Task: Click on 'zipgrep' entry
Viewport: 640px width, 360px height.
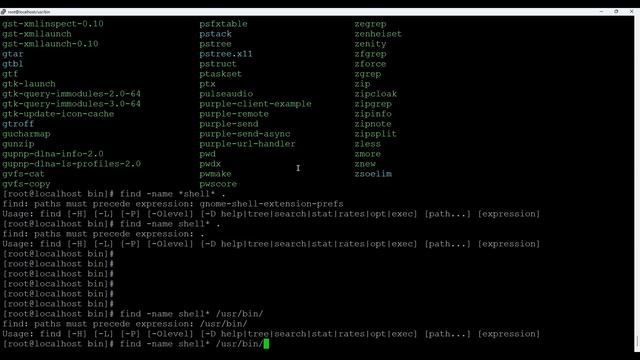Action: pos(373,104)
